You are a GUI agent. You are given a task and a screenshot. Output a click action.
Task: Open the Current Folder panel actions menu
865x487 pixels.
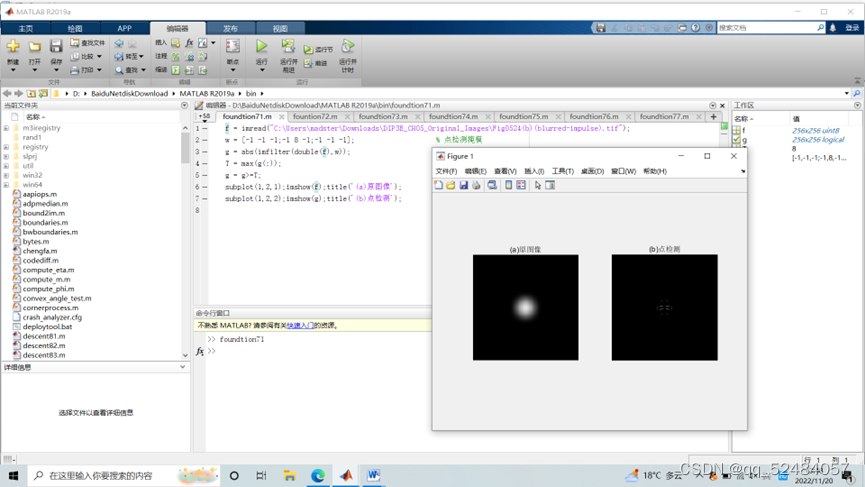[184, 105]
